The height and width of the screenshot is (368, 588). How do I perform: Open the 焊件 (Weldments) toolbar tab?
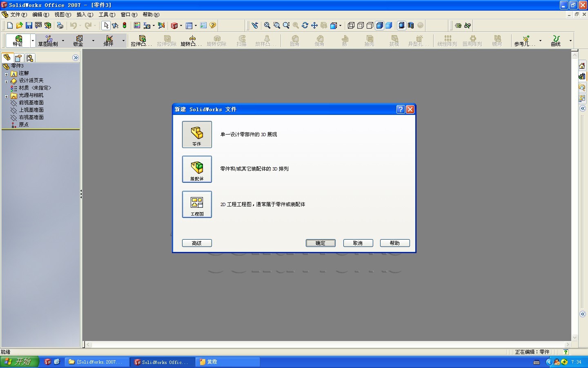coord(109,40)
